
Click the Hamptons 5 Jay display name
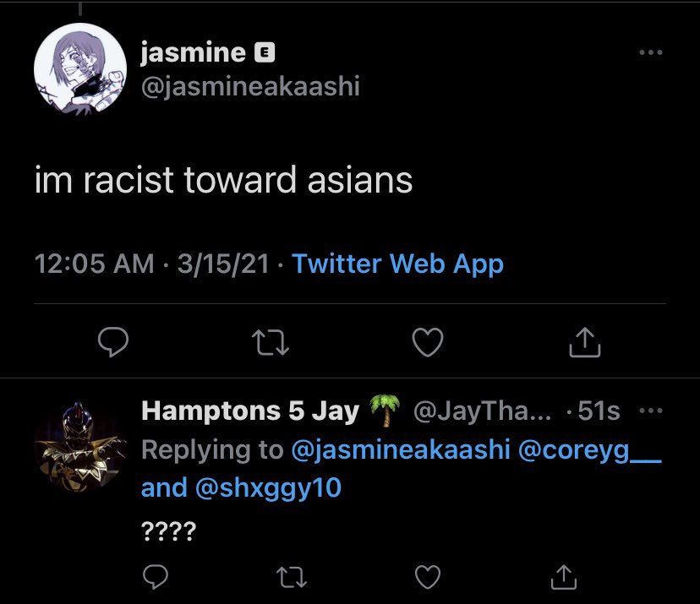click(250, 411)
